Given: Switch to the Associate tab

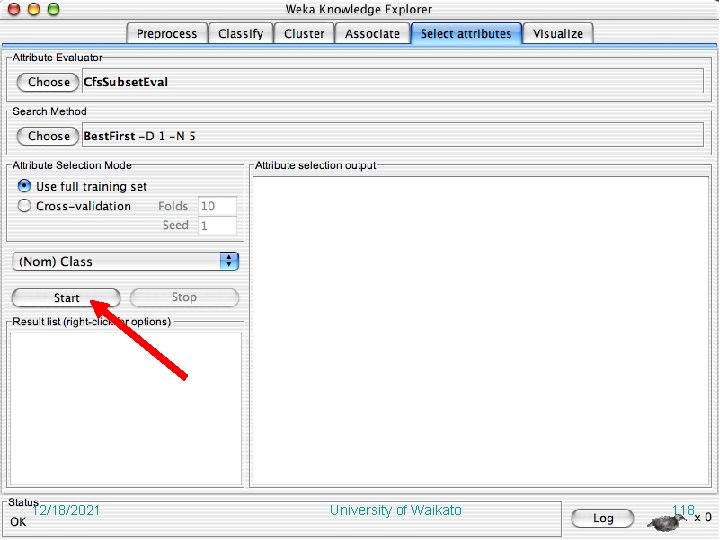Looking at the screenshot, I should click(372, 34).
